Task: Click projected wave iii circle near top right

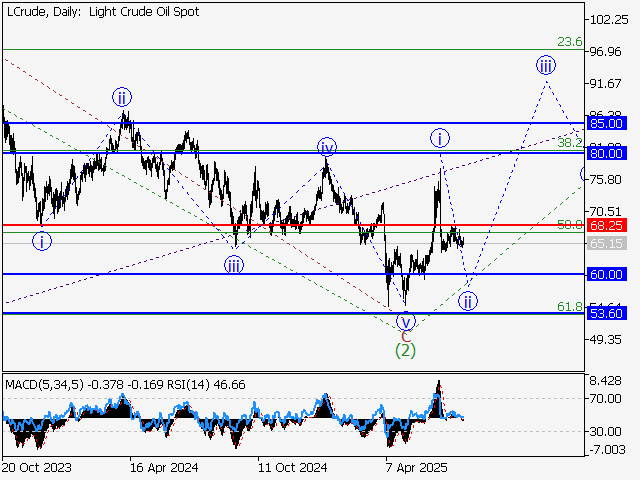Action: 546,66
